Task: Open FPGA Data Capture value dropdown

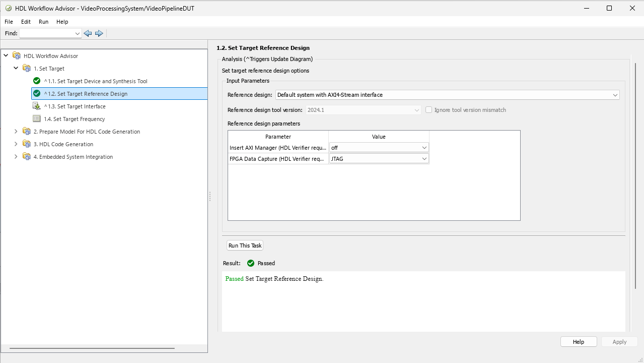Action: click(x=379, y=158)
